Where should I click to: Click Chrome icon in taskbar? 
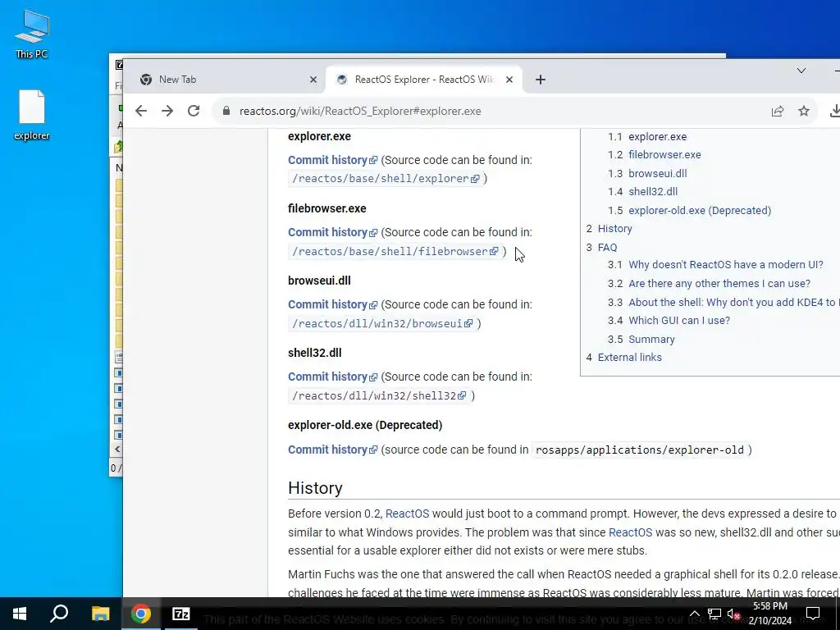pyautogui.click(x=141, y=614)
